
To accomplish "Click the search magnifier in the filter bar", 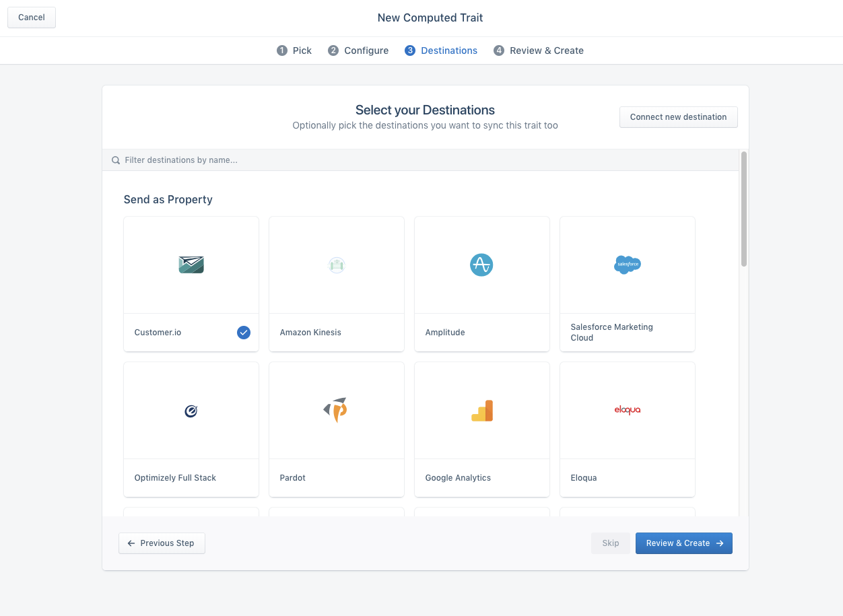I will pyautogui.click(x=115, y=160).
